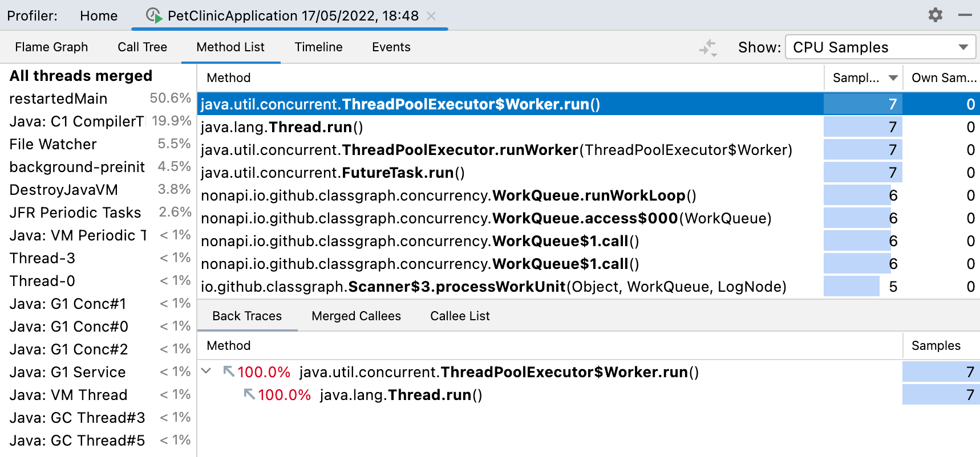Click the back-trace arrow icon before ThreadPoolExecutor$Worker.run
This screenshot has width=980, height=457.
click(x=229, y=372)
